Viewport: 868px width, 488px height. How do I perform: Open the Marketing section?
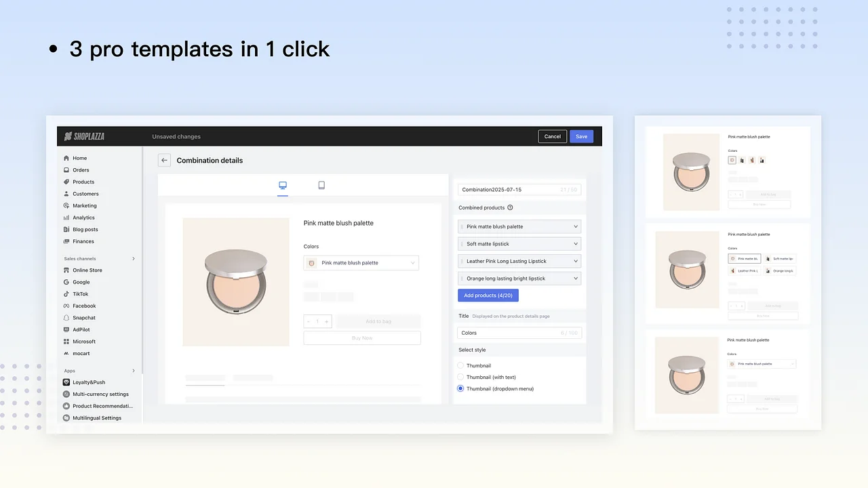pyautogui.click(x=85, y=205)
